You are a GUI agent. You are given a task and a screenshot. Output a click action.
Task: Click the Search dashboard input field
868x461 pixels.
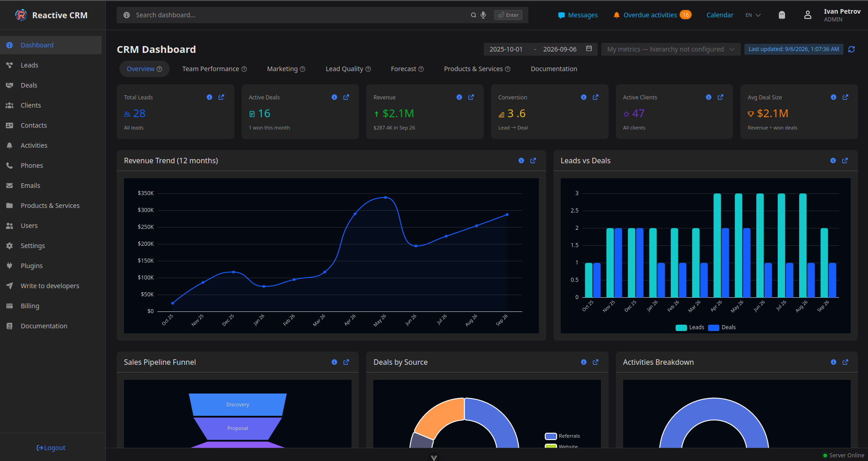coord(301,15)
